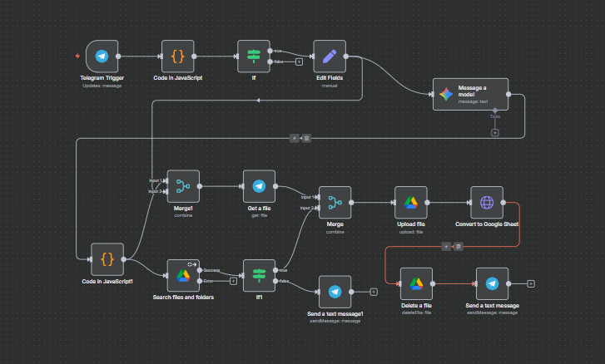Screen dimensions: 605x364
Task: Click plus under Message a model Tools
Action: point(494,132)
